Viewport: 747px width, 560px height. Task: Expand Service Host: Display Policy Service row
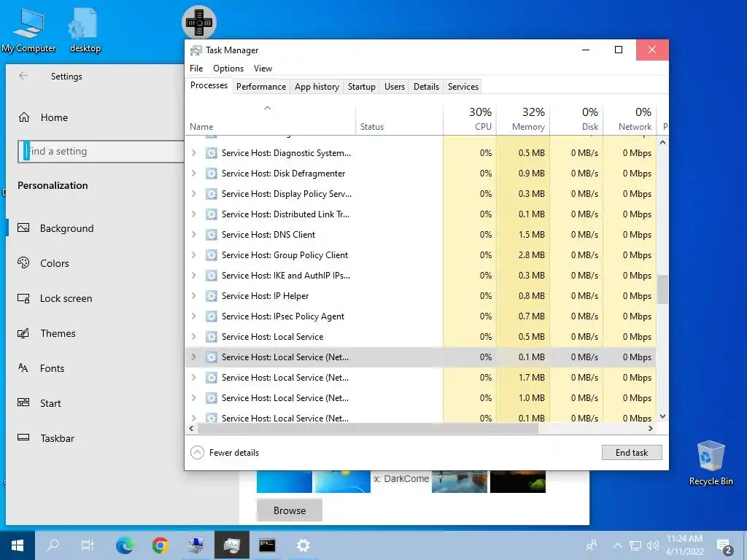[193, 194]
